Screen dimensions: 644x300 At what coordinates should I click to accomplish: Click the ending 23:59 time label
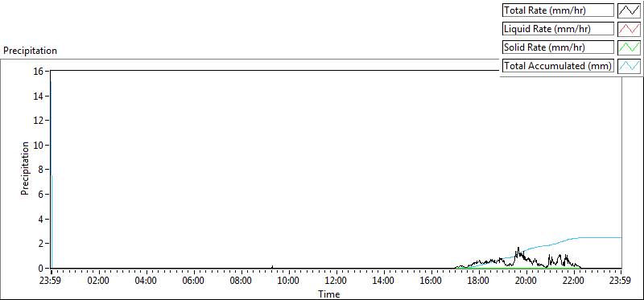[x=621, y=282]
